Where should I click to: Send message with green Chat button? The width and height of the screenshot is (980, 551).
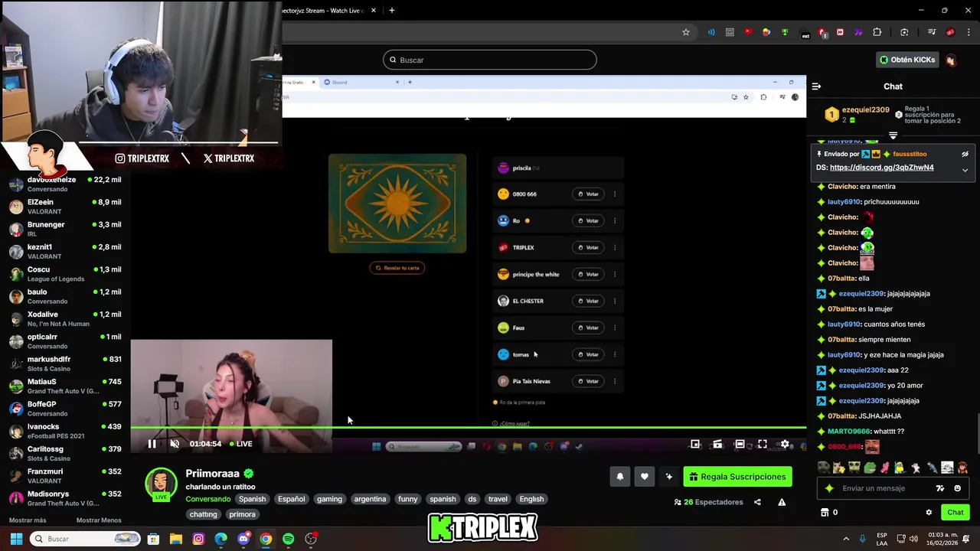(x=955, y=512)
